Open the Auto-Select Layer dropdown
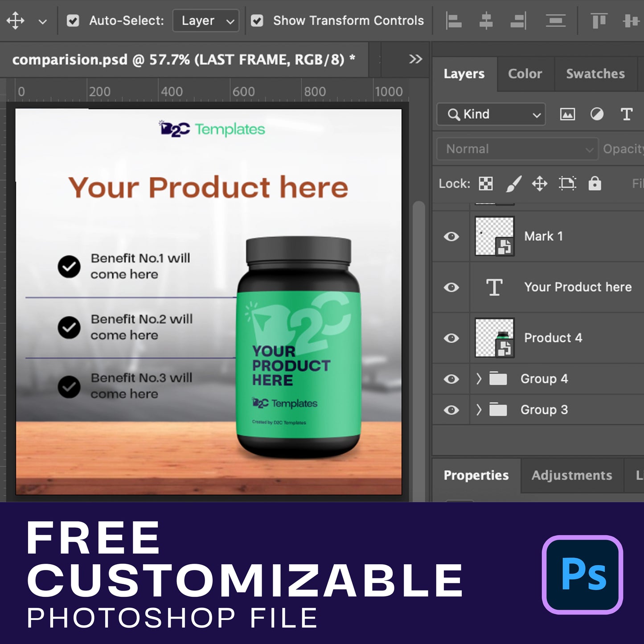Screen dimensions: 644x644 (206, 21)
